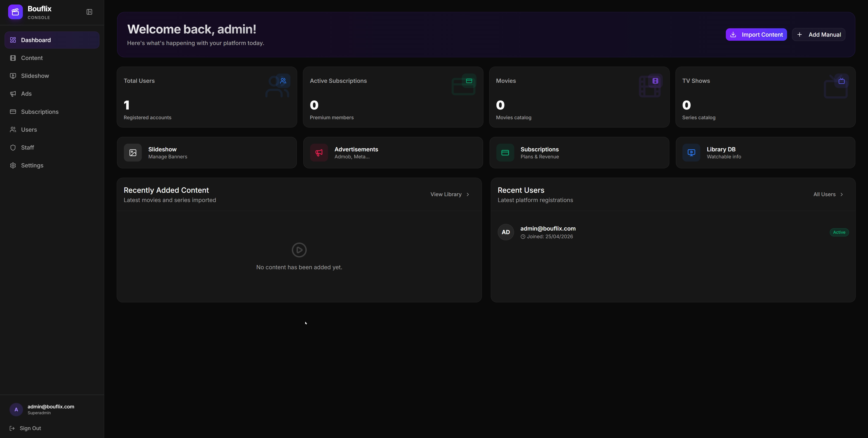Screen dimensions: 868x438
Task: Click the Movies catalog stat card
Action: [579, 97]
